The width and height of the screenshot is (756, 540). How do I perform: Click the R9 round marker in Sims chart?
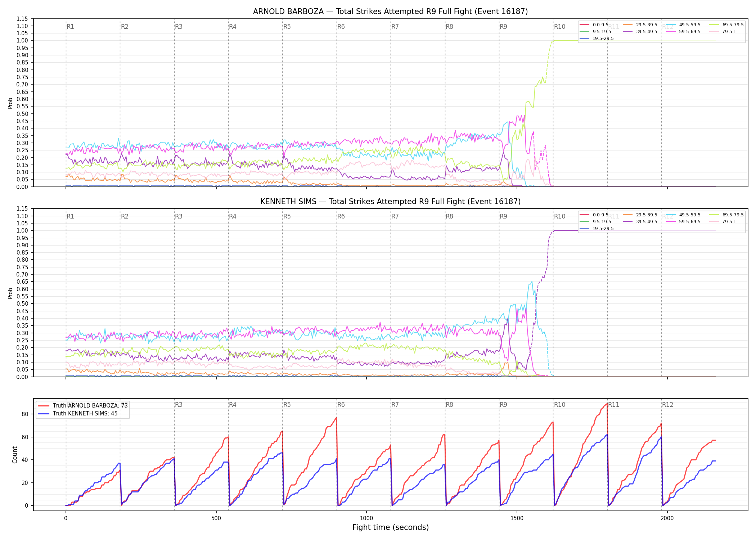(503, 216)
